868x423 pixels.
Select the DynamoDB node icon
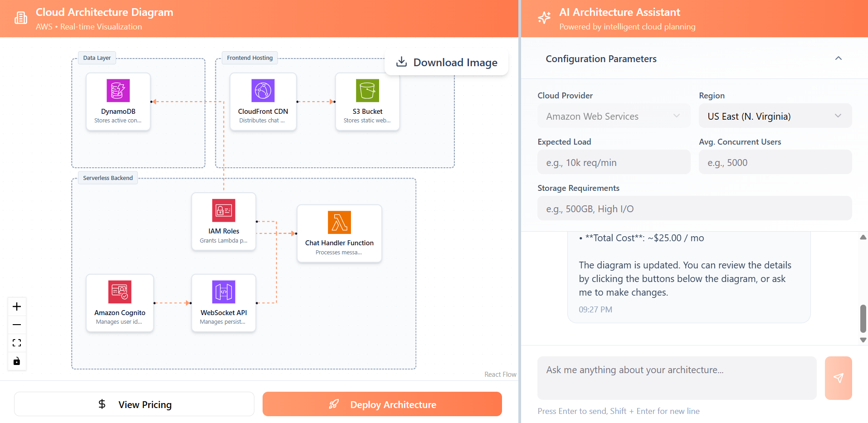pos(118,91)
